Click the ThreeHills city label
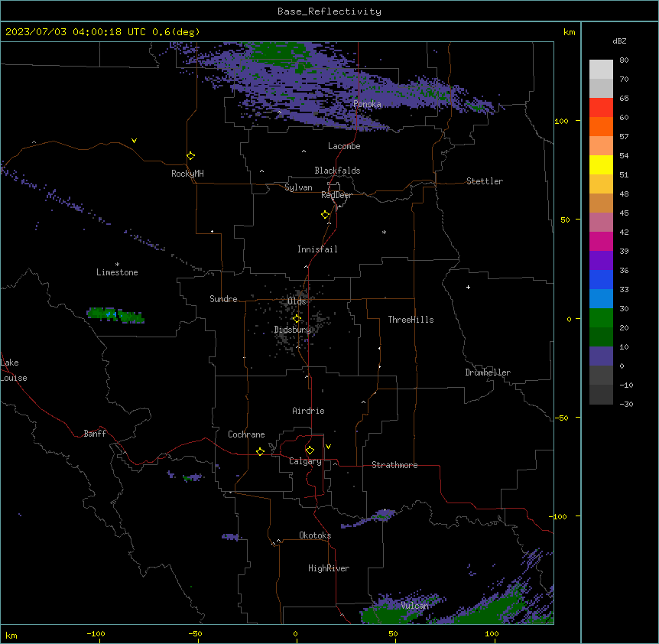 (411, 320)
